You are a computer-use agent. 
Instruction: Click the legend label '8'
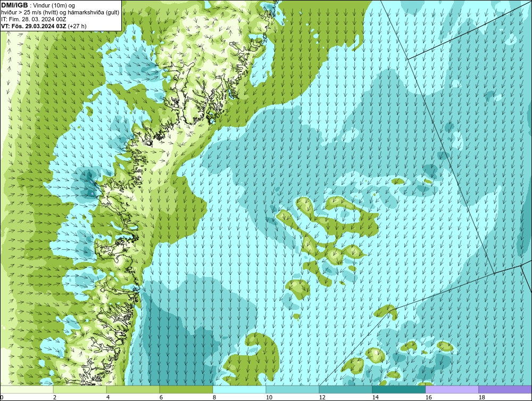pyautogui.click(x=214, y=397)
